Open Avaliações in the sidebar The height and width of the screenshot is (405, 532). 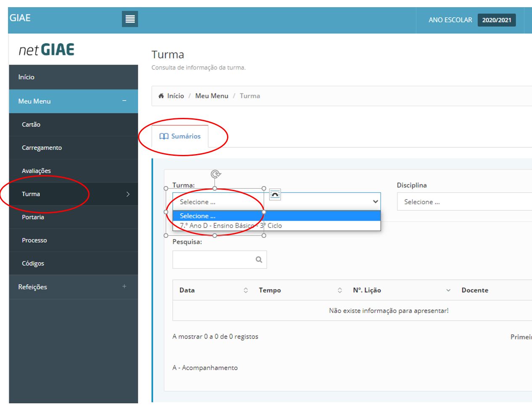coord(36,171)
